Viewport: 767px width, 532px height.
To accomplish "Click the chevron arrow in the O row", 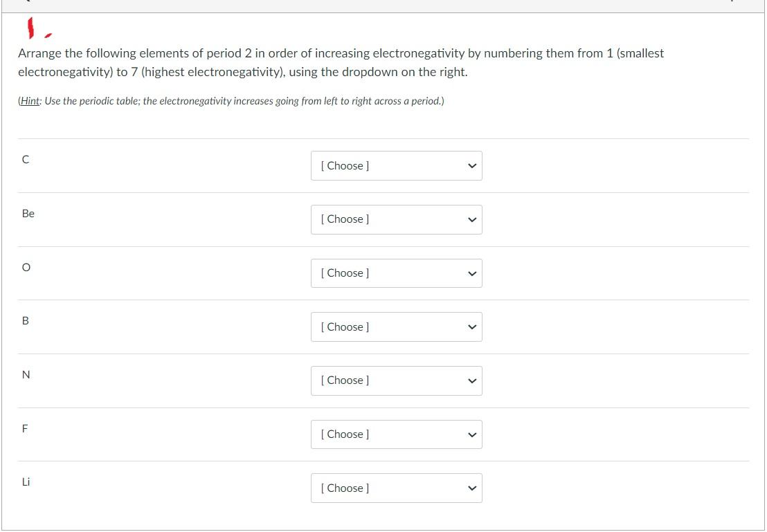I will (x=472, y=274).
